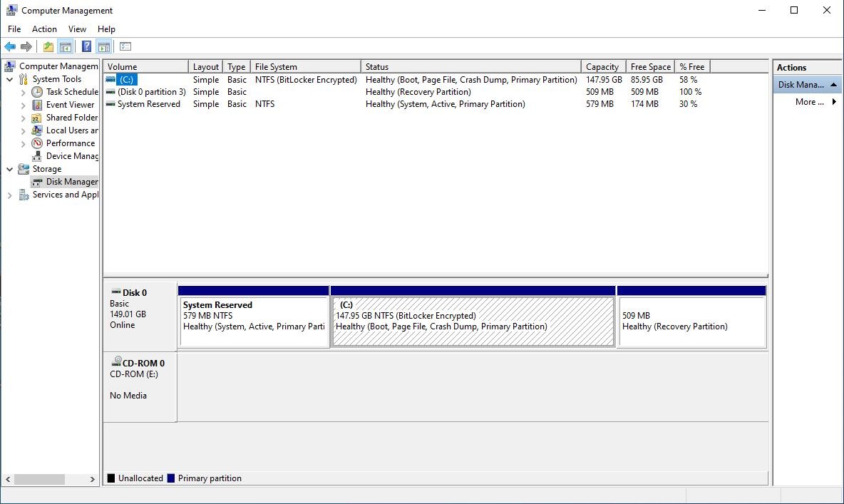The image size is (844, 504).
Task: Select the Device Manager icon
Action: 36,156
